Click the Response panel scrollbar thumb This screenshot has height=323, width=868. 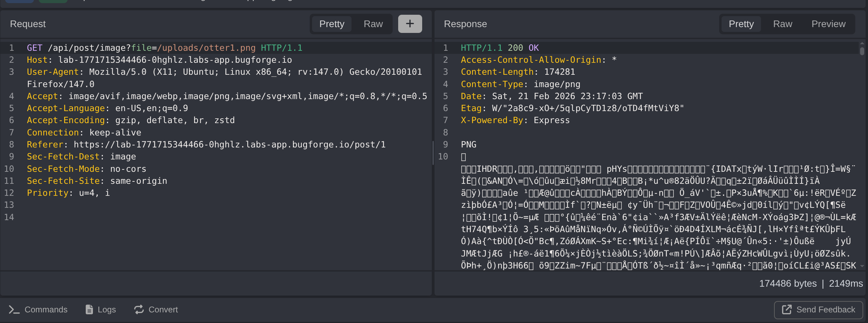click(862, 51)
